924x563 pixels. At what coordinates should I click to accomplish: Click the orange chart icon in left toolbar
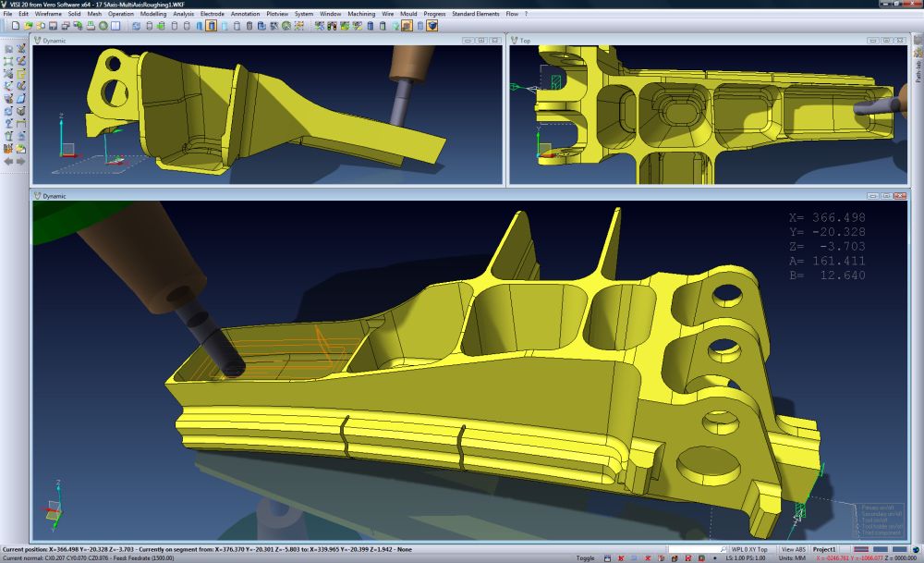pyautogui.click(x=8, y=149)
